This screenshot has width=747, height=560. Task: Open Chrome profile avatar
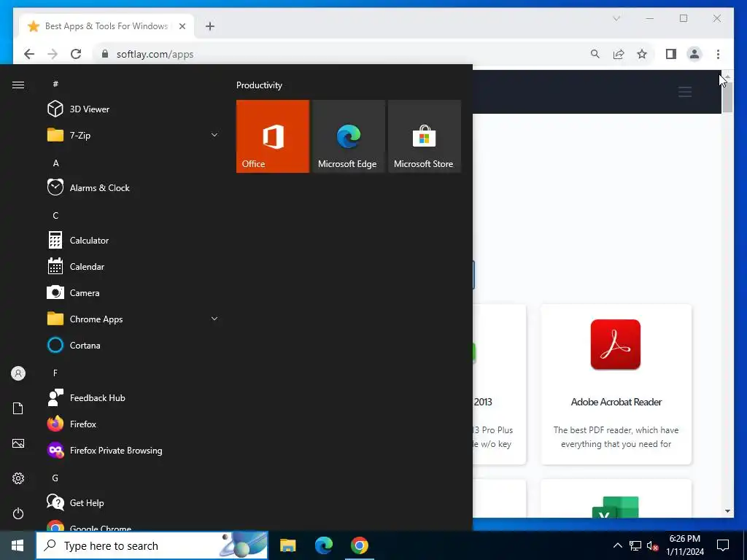point(694,54)
